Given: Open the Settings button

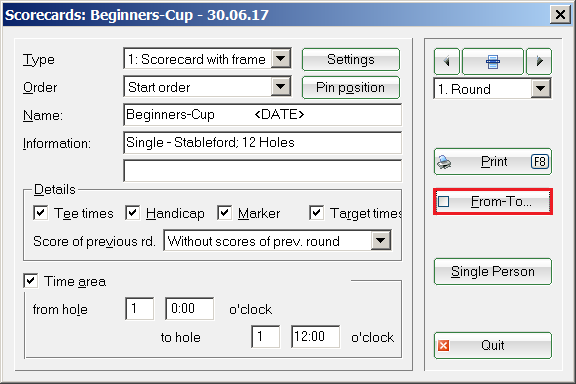Looking at the screenshot, I should click(351, 59).
